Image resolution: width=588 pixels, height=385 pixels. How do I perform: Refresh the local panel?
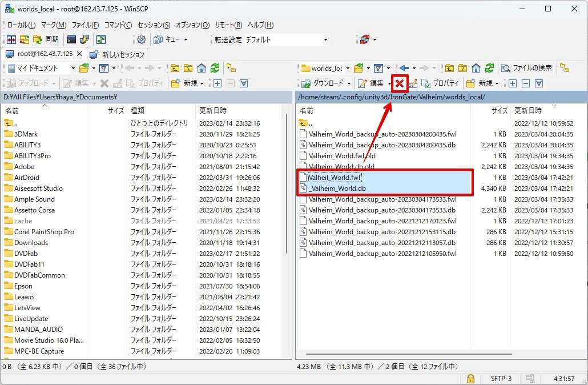point(215,69)
